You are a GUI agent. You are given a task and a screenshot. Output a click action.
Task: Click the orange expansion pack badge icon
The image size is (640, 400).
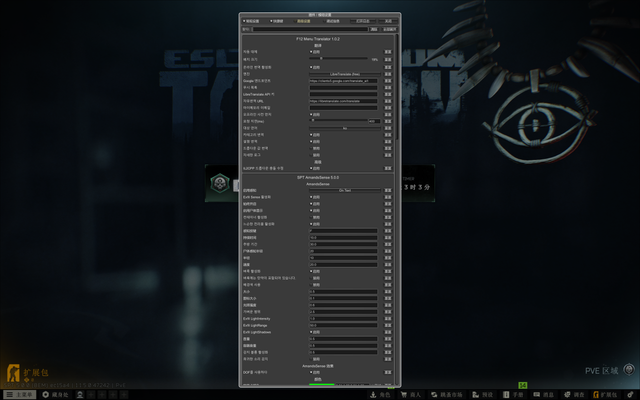13,373
